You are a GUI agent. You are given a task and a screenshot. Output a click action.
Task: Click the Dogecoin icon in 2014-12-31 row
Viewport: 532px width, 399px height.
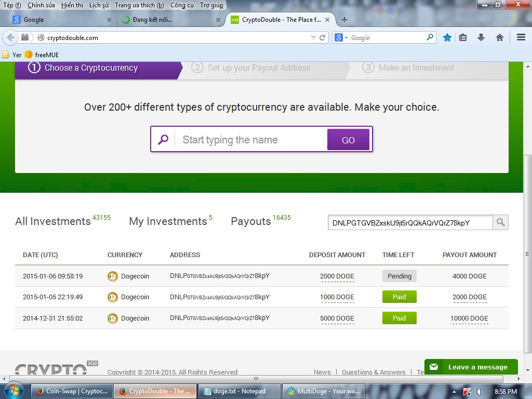(113, 318)
